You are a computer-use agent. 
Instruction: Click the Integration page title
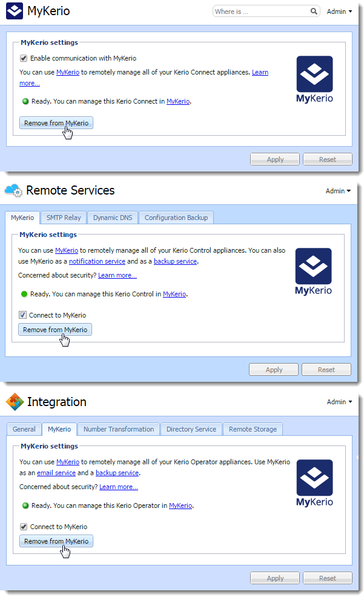point(57,402)
